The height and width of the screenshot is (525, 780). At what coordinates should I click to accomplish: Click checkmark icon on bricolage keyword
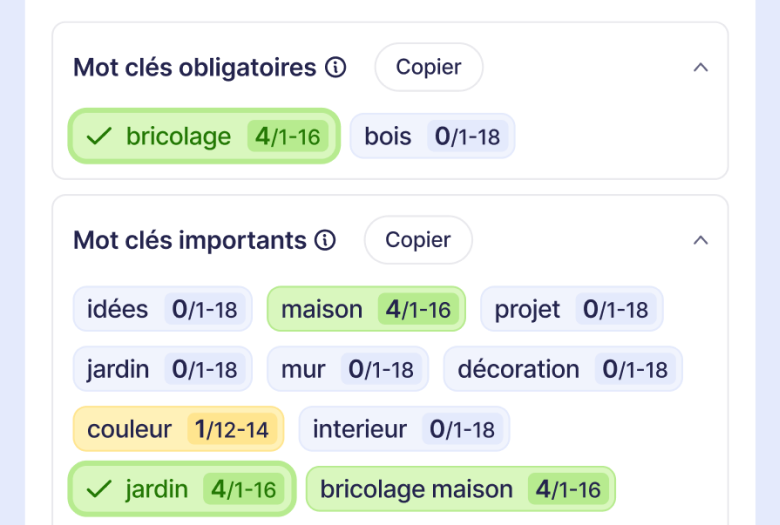pyautogui.click(x=99, y=136)
